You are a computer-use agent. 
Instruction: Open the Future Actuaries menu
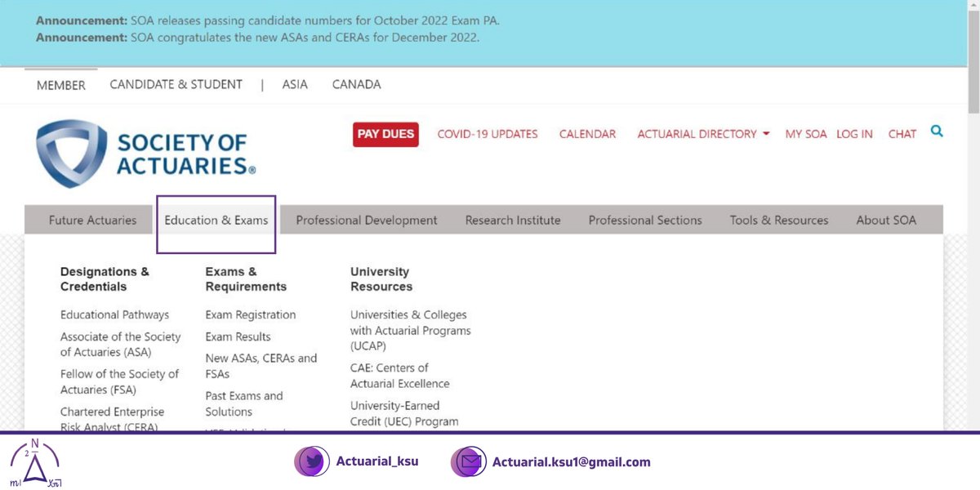coord(92,220)
